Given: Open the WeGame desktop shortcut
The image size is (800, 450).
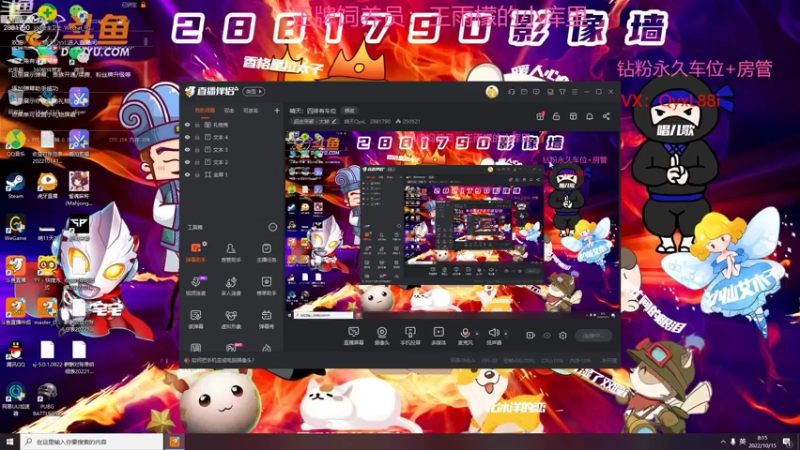Looking at the screenshot, I should 15,228.
